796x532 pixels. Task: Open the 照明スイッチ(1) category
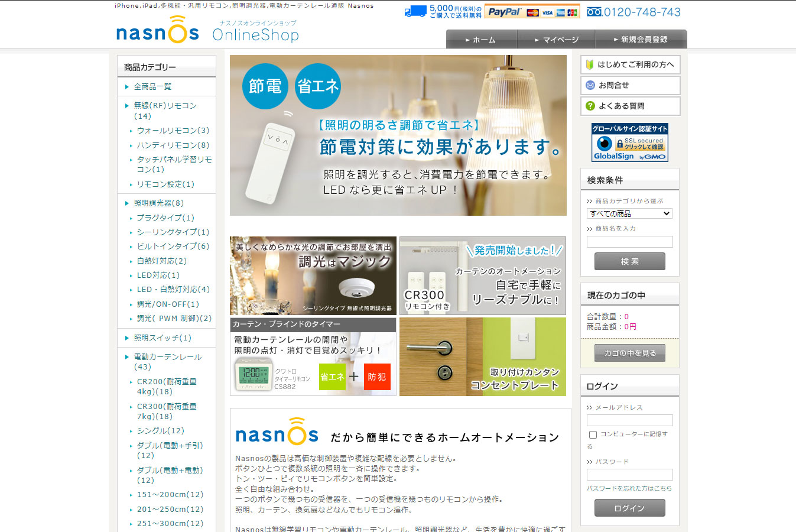(163, 338)
